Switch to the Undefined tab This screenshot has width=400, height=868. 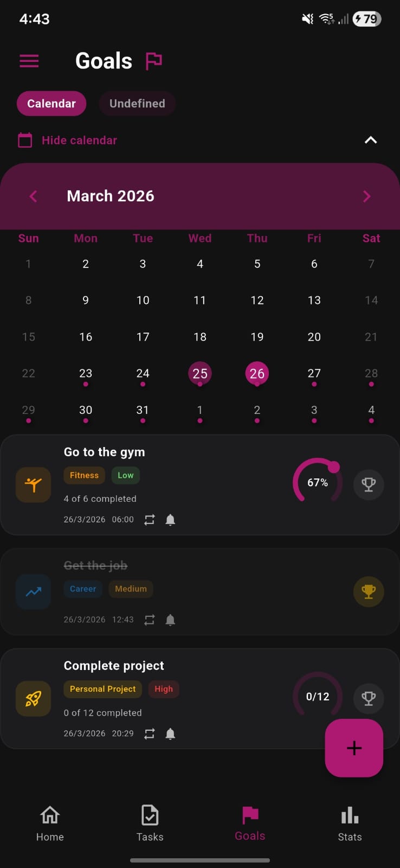(x=137, y=104)
